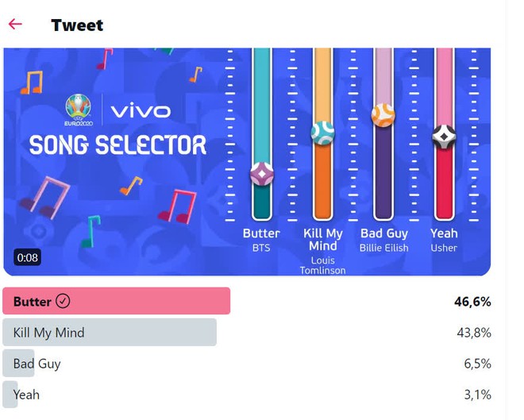
Task: Click the back arrow icon
Action: click(15, 24)
